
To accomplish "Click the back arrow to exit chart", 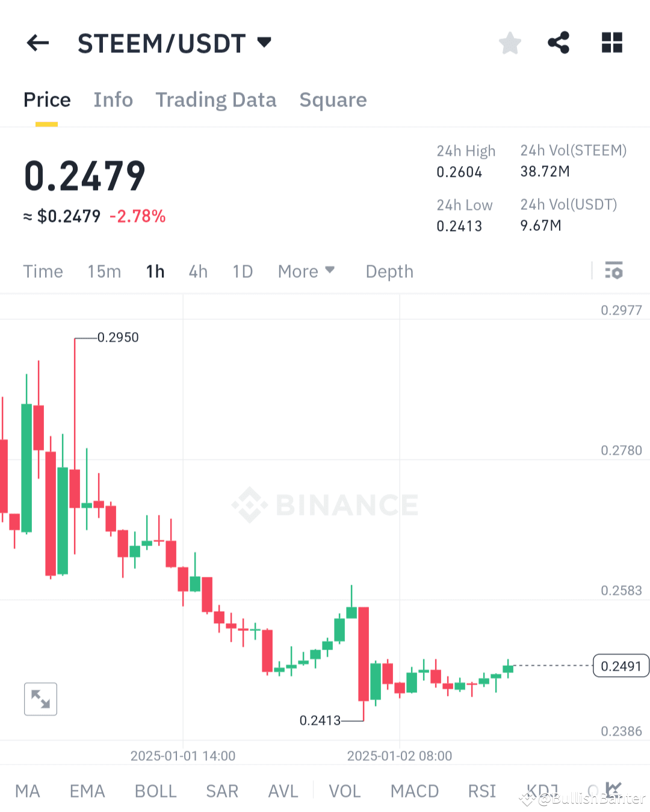I will (x=37, y=43).
